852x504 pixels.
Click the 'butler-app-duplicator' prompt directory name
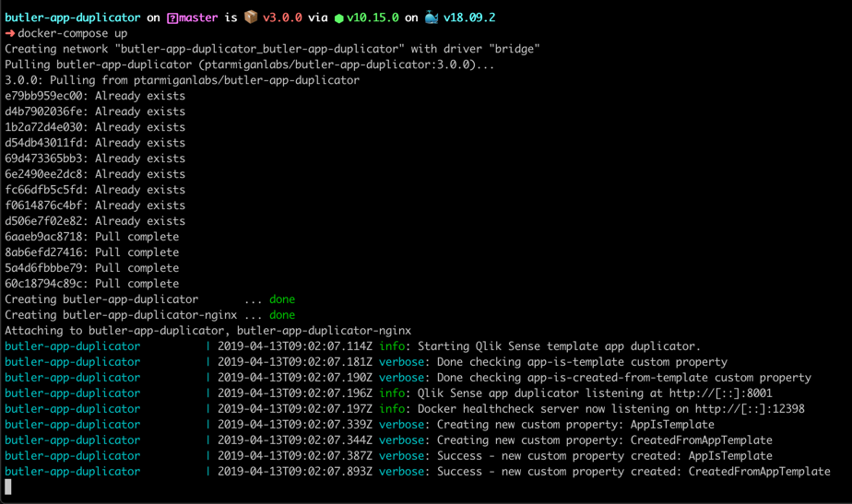point(72,18)
